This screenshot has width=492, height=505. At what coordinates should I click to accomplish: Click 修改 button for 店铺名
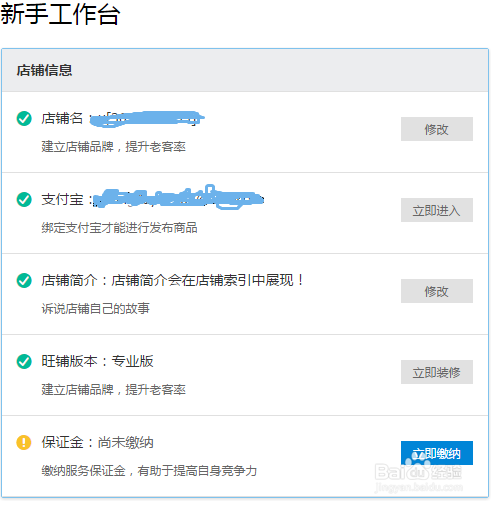click(x=437, y=129)
